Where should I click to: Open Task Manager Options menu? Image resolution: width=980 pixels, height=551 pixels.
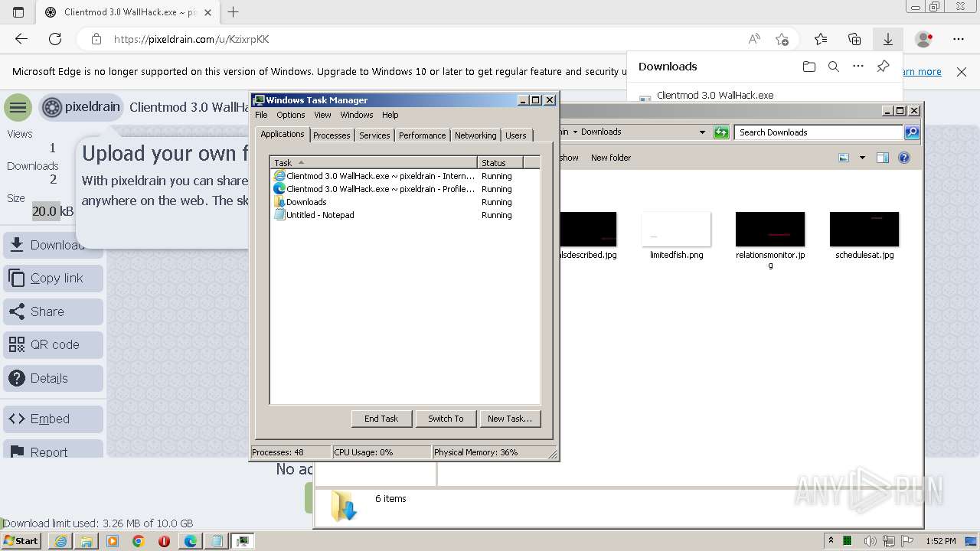tap(291, 115)
